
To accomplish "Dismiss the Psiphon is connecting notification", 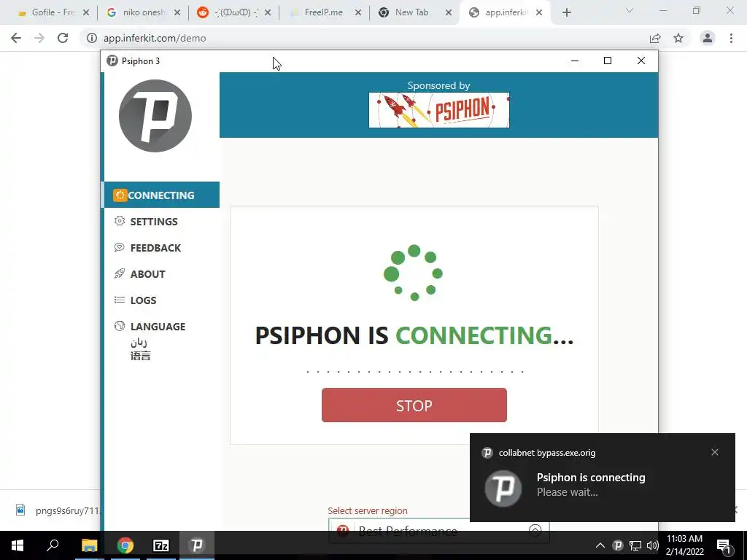I will tap(715, 452).
